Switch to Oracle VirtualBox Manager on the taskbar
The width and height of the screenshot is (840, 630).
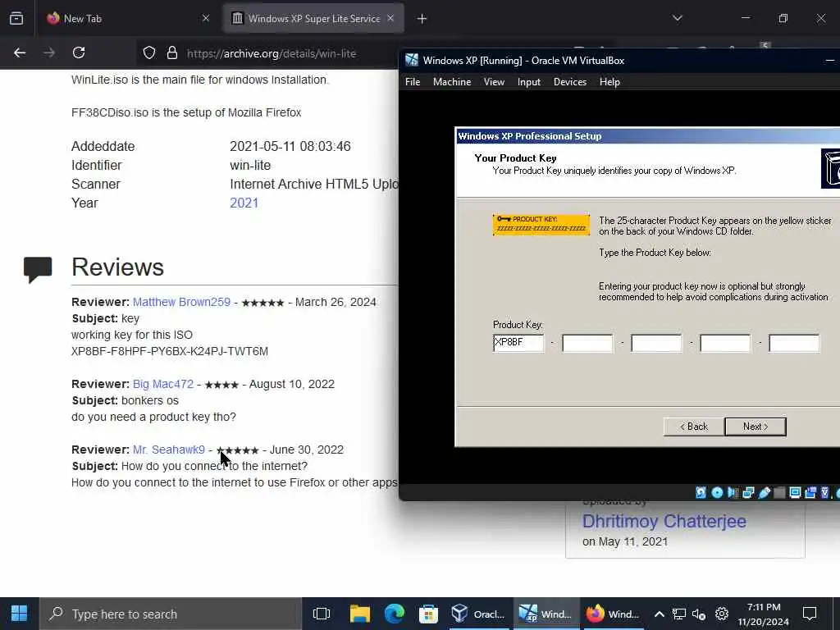[x=478, y=614]
